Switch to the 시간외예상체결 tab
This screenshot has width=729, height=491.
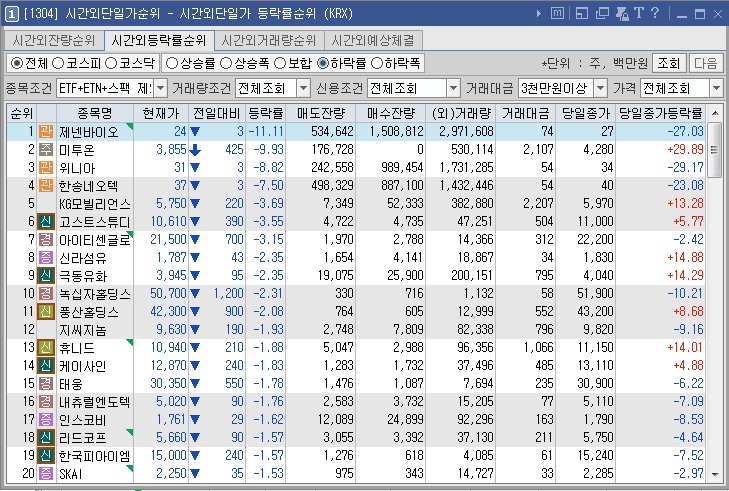(373, 40)
